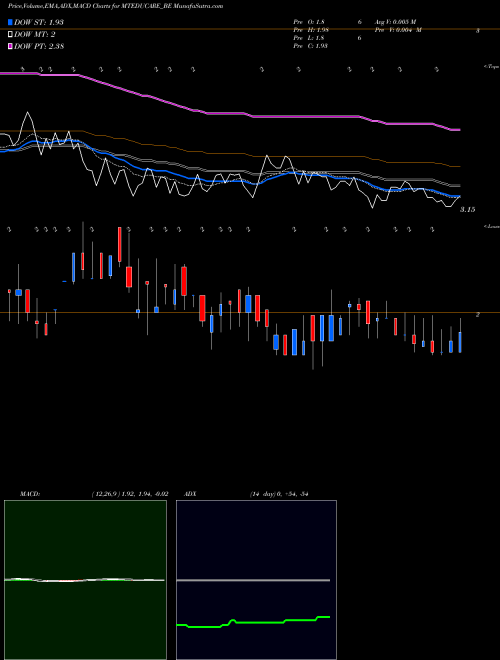Click the 'Pre H: 1.98' value
The height and width of the screenshot is (660, 500).
pyautogui.click(x=311, y=30)
